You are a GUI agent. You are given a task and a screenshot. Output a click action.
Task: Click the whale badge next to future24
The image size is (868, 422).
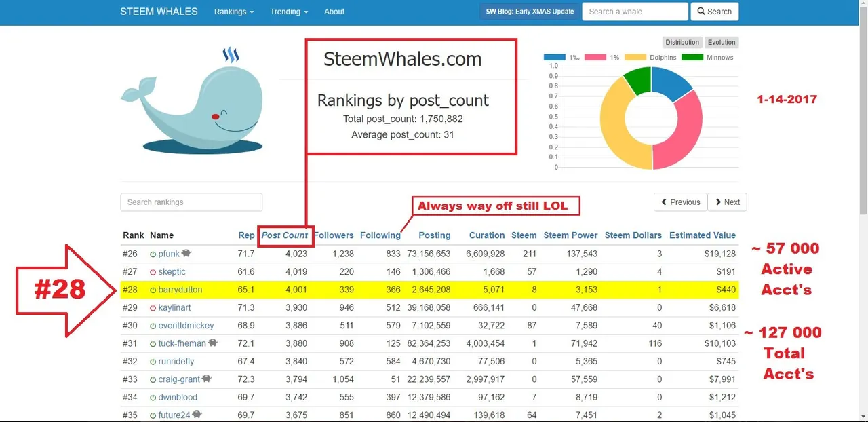click(197, 415)
